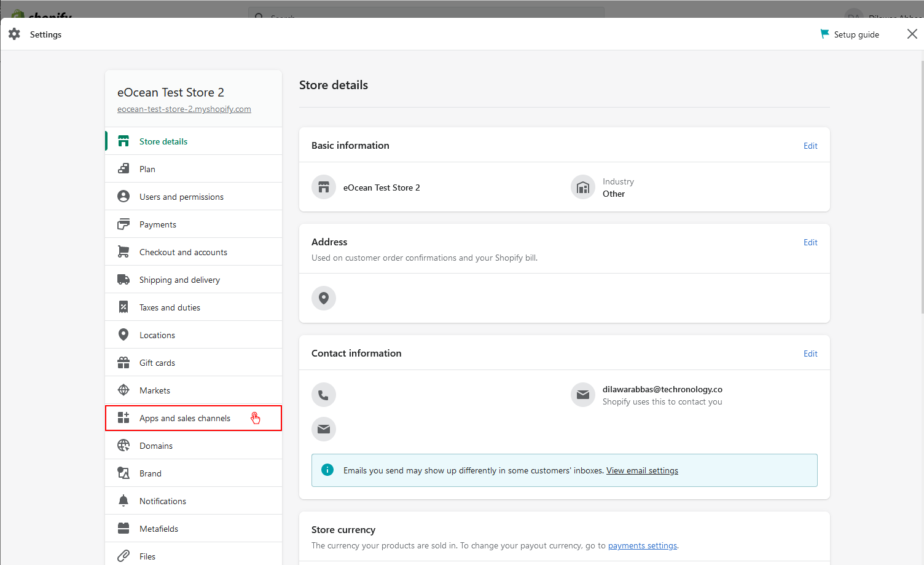Edit the Contact information section
This screenshot has height=565, width=924.
pyautogui.click(x=810, y=354)
